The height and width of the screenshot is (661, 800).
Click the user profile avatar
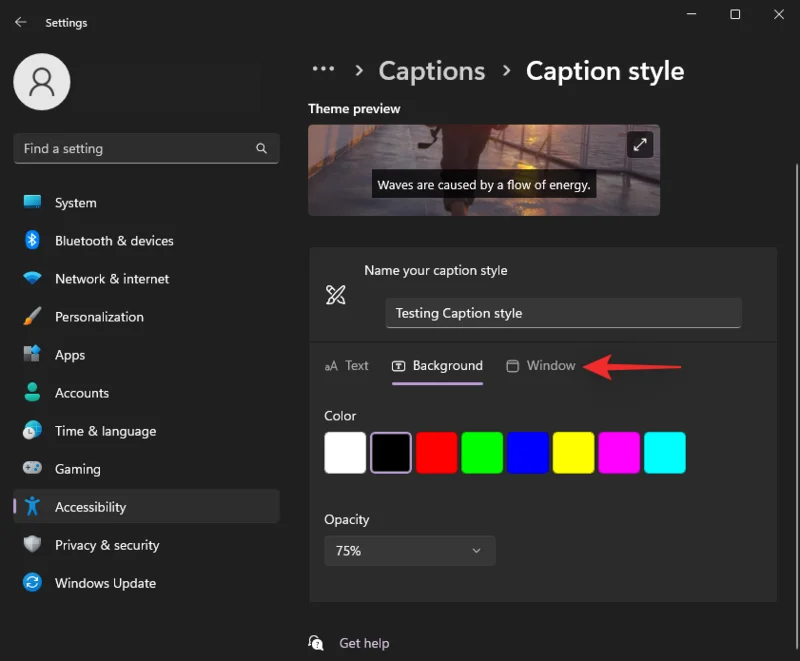point(41,82)
